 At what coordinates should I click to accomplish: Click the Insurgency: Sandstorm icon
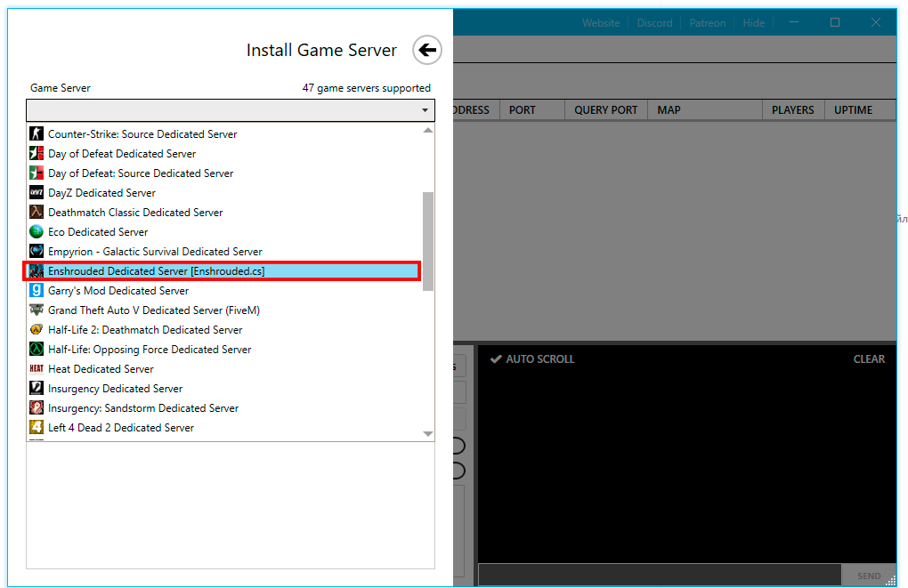coord(36,408)
